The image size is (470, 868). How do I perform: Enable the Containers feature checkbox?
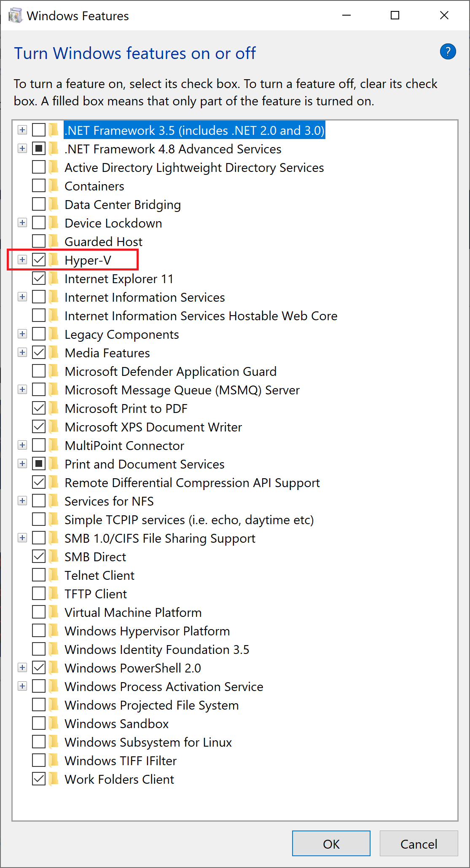tap(39, 185)
